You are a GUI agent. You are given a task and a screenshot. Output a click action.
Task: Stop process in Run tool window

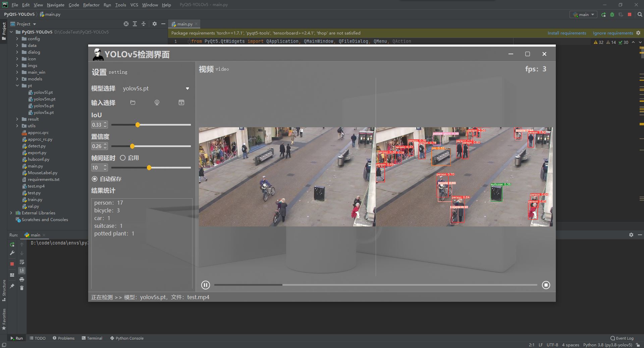12,264
